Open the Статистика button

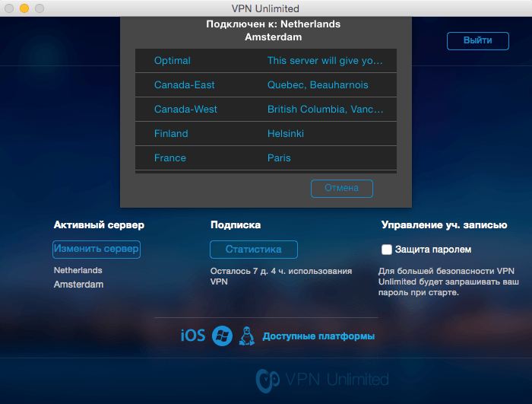point(253,250)
